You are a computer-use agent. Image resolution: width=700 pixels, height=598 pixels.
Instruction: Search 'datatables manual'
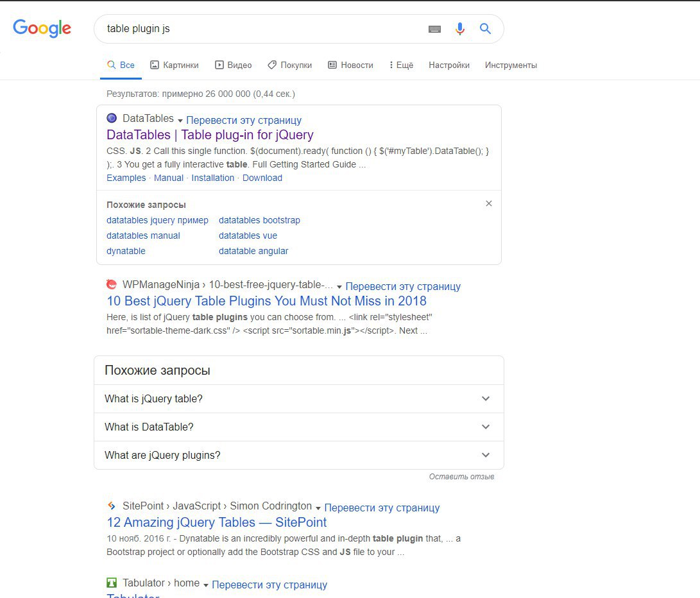point(143,235)
